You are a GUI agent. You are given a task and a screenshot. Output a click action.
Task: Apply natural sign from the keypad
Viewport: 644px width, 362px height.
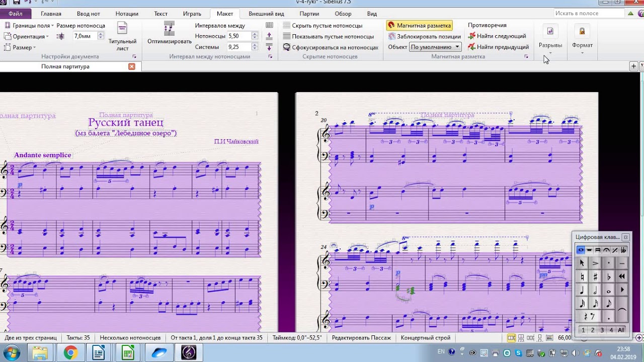[x=582, y=277]
